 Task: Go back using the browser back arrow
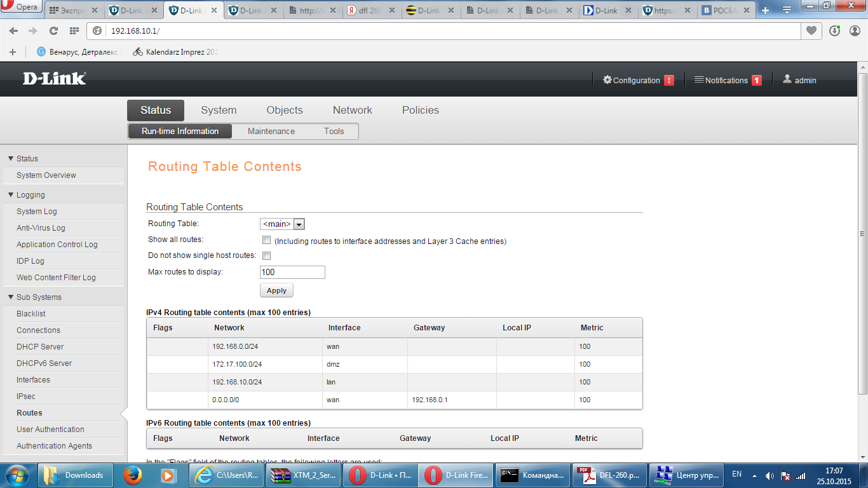(13, 31)
